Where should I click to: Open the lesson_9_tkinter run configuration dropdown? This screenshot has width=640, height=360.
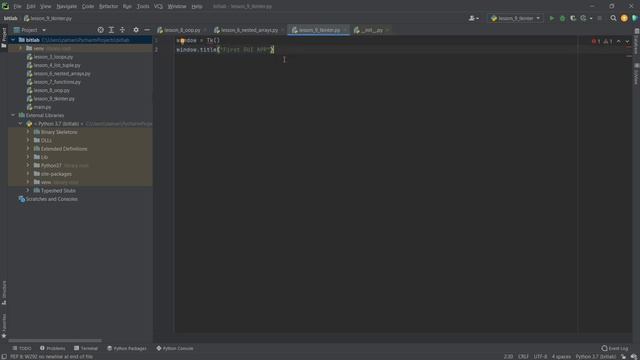pos(516,18)
